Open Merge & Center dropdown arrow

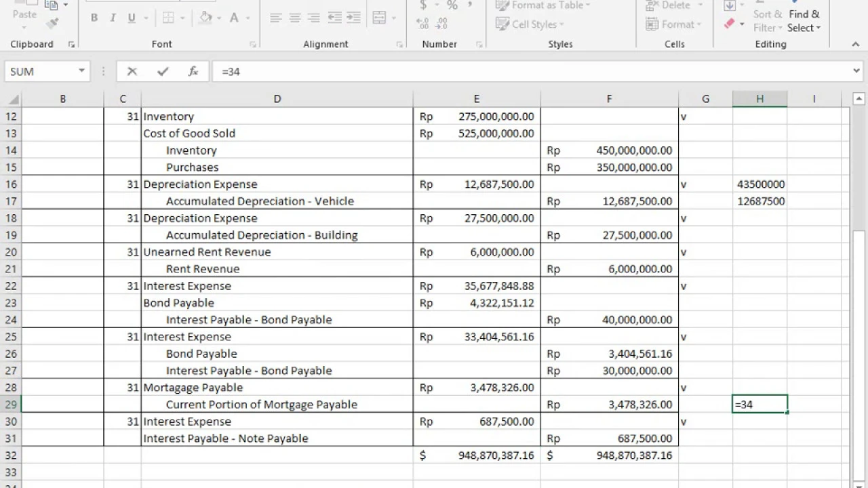click(394, 18)
